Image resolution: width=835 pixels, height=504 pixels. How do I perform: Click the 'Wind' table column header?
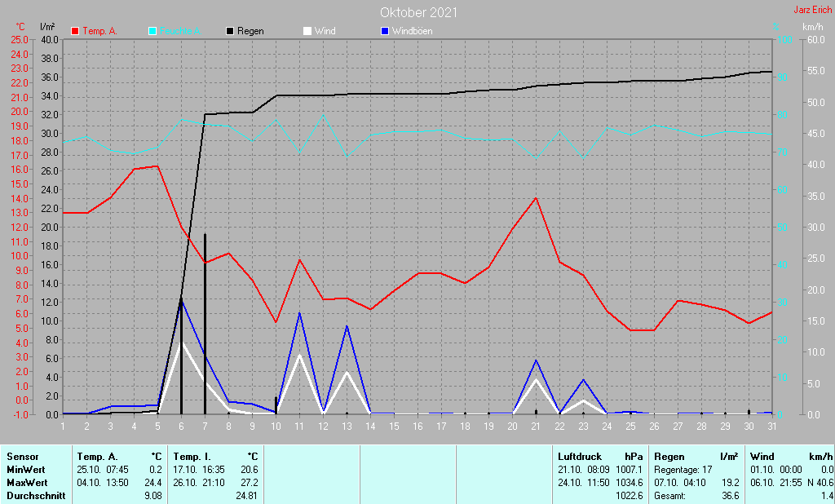tap(762, 457)
